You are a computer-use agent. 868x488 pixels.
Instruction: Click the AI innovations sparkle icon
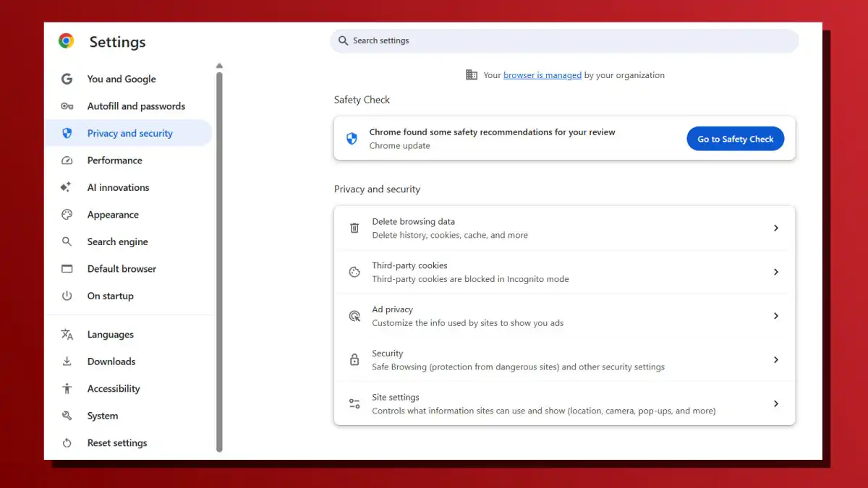pos(66,187)
